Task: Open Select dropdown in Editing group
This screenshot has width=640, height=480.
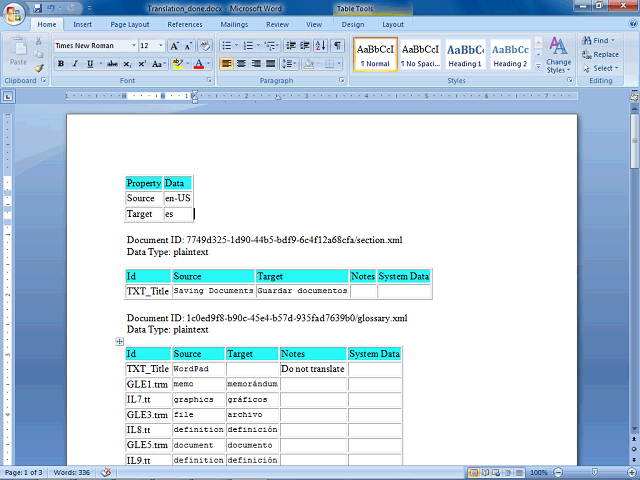Action: click(601, 68)
